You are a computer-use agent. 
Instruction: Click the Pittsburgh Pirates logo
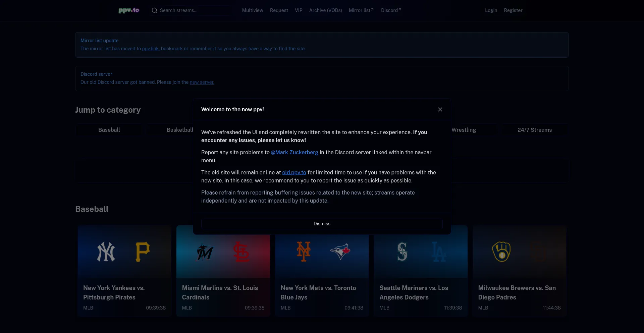tap(143, 252)
